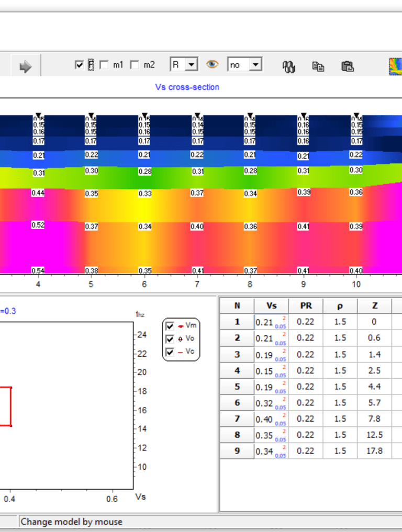Uncheck the Vm curve checkbox
This screenshot has width=402, height=532.
tap(170, 326)
